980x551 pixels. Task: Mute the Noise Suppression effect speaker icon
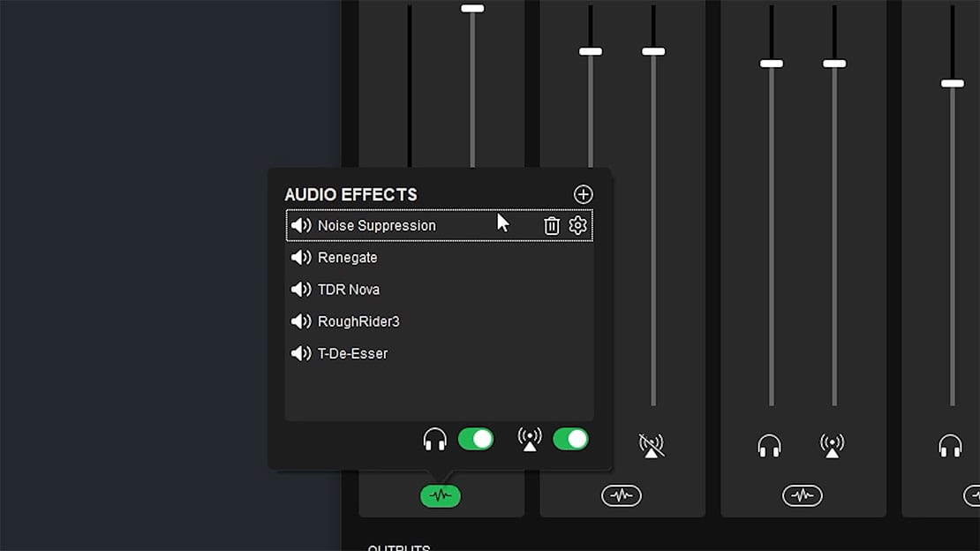coord(301,225)
